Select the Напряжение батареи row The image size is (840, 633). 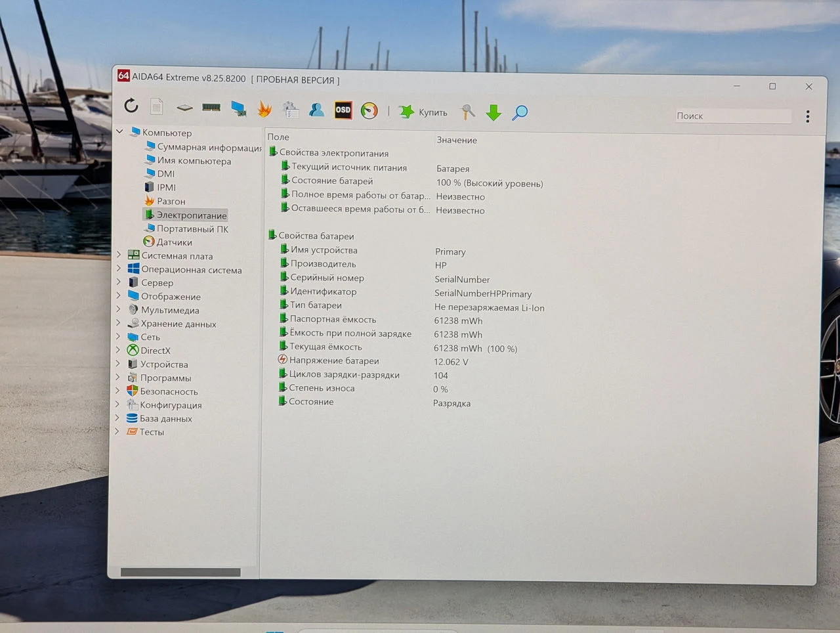373,360
